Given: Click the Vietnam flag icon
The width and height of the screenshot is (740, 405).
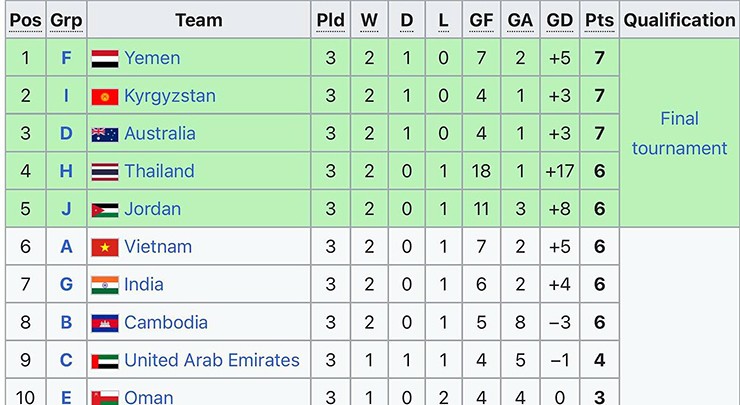Looking at the screenshot, I should point(105,247).
